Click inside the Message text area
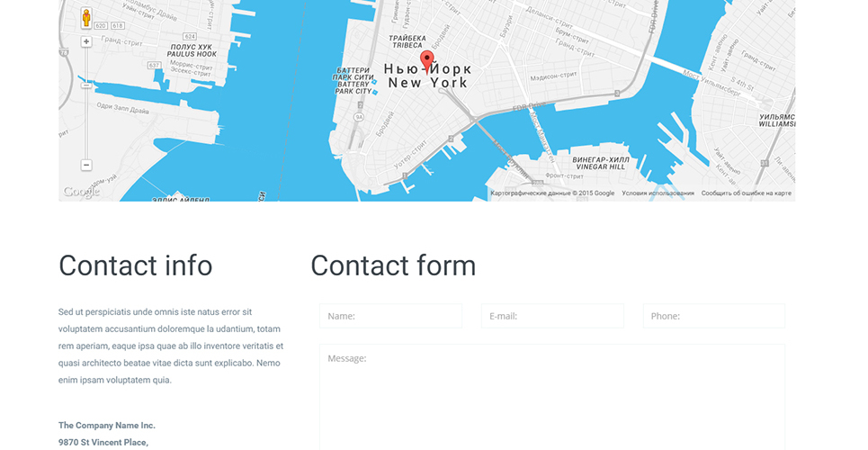Viewport: 868px width, 450px height. coord(552,397)
